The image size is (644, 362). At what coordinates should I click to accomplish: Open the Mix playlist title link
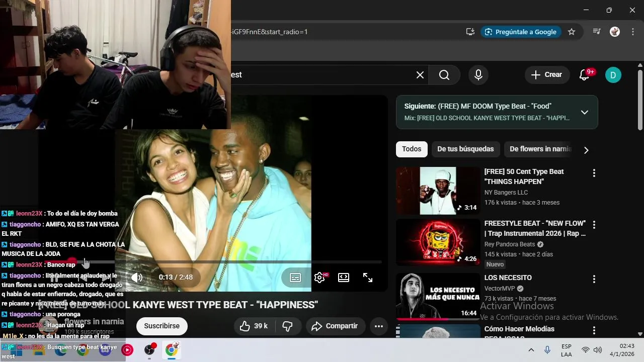click(487, 118)
